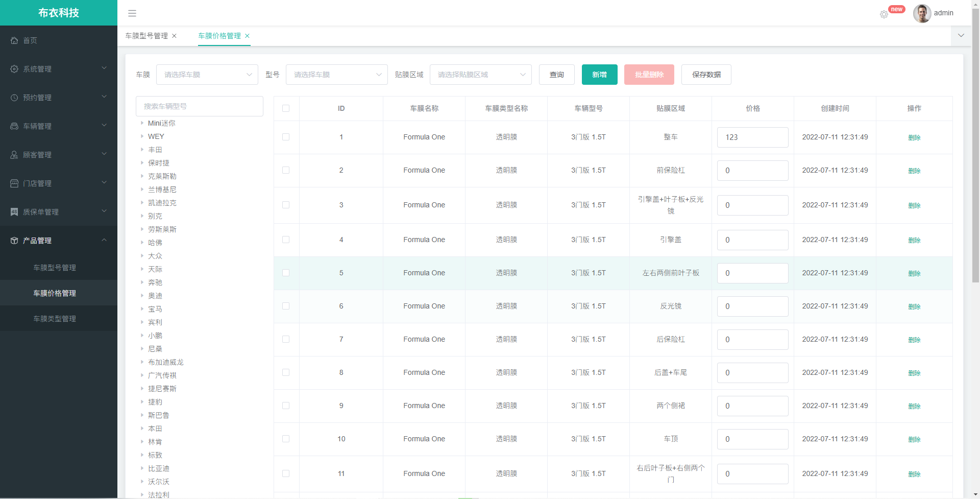Expand the WEY tree node
Viewport: 980px width, 499px height.
[x=142, y=136]
